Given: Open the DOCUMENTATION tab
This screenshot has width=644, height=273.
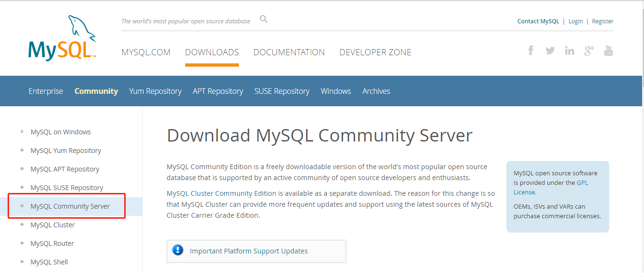Looking at the screenshot, I should click(289, 52).
